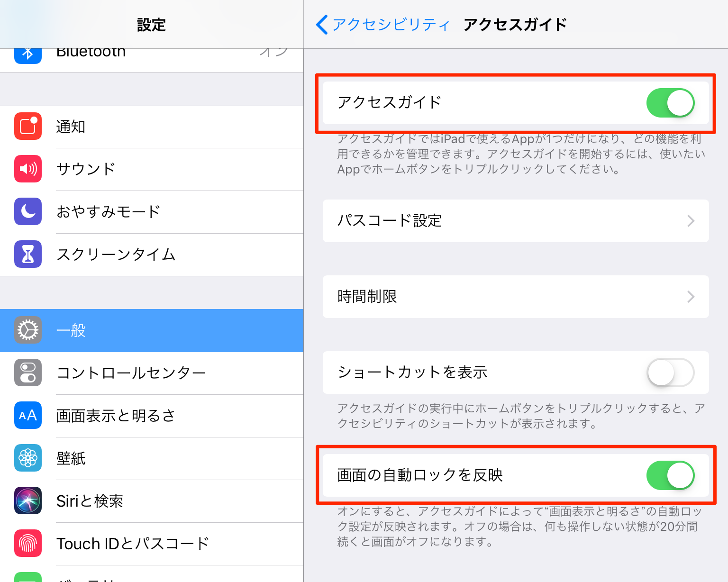
Task: Expand the 時間制限 settings chevron
Action: pyautogui.click(x=691, y=297)
